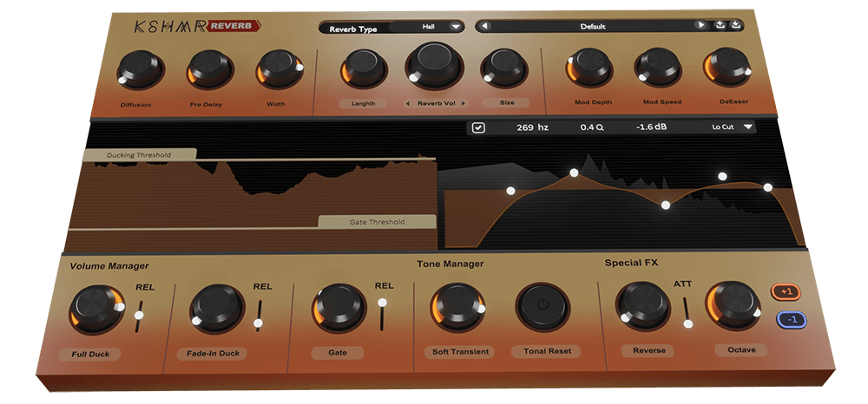
Task: Click the Fade-In Duck knob
Action: tap(217, 308)
